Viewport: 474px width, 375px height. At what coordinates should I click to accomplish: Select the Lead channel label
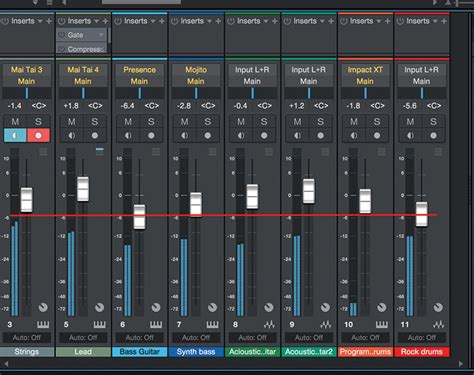pos(83,352)
